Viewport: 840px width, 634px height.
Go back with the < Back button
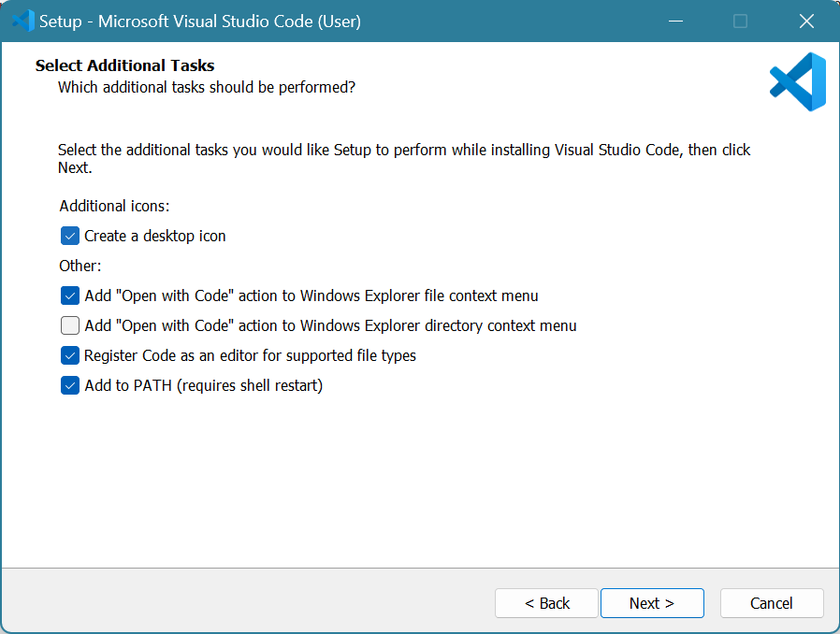click(x=546, y=603)
